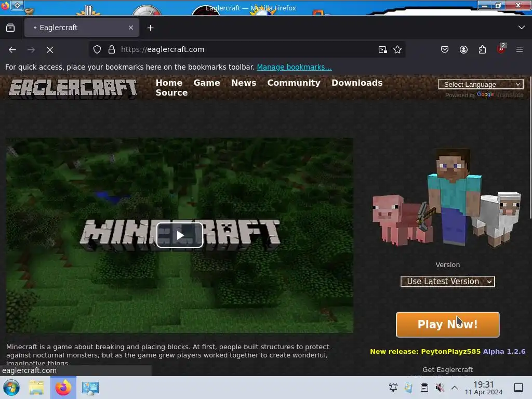The height and width of the screenshot is (399, 532).
Task: Click the forward navigation arrow
Action: pos(31,49)
